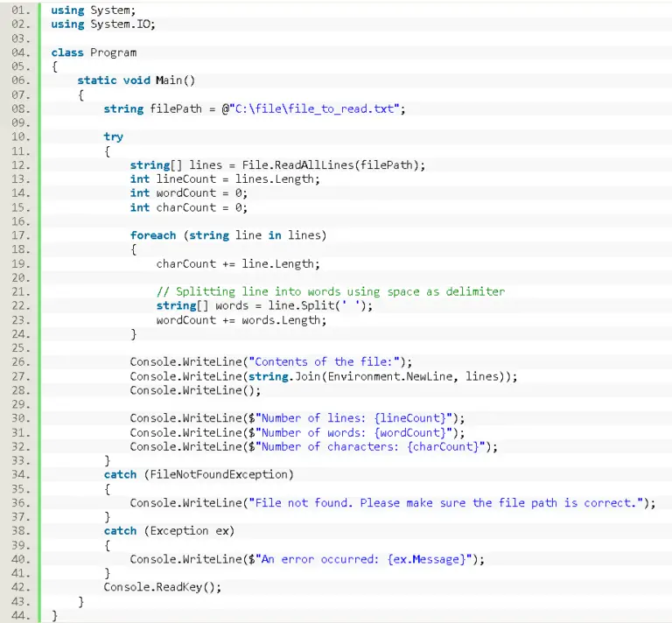Click line number 01 in the gutter

point(19,10)
